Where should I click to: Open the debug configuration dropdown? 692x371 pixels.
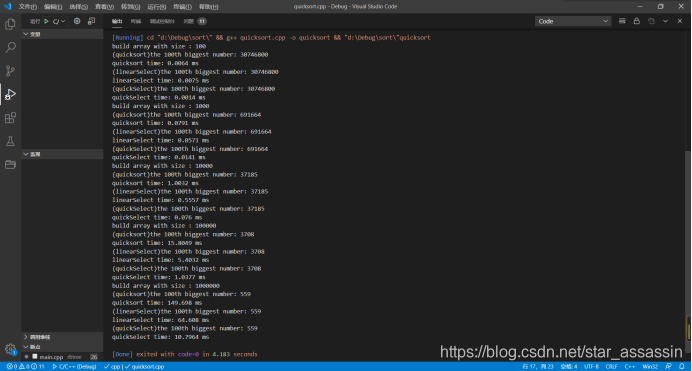(59, 21)
